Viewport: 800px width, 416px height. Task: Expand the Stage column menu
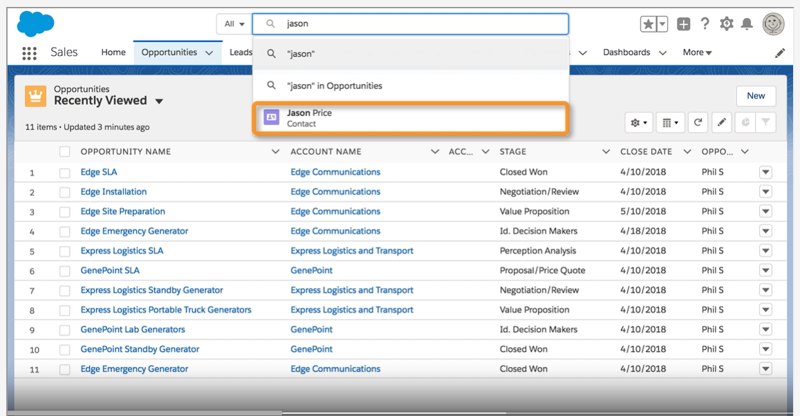click(606, 152)
